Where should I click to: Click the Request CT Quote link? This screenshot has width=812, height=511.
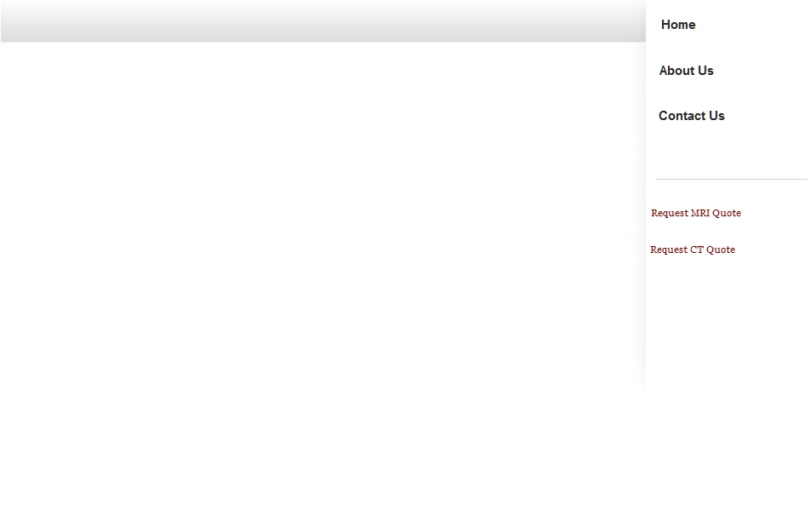[x=693, y=250]
